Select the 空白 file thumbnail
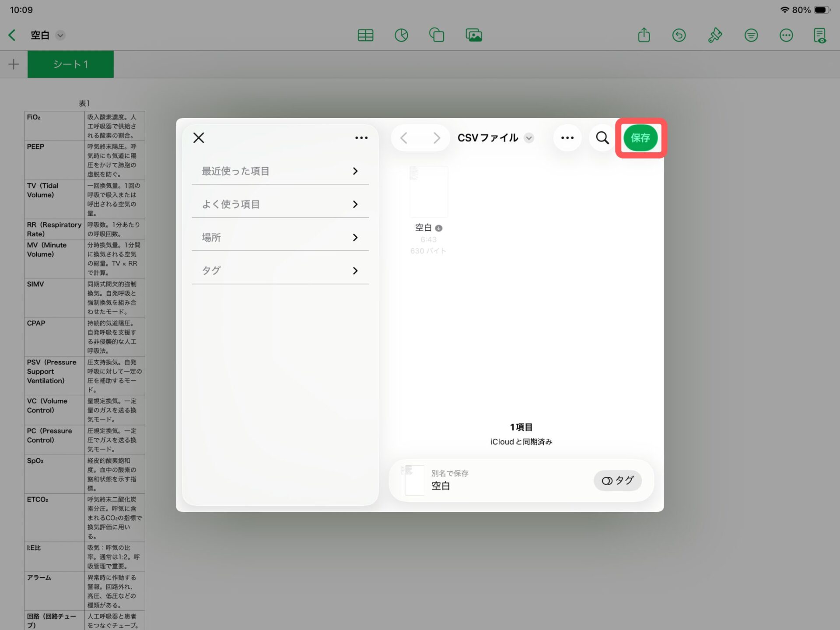 (428, 192)
